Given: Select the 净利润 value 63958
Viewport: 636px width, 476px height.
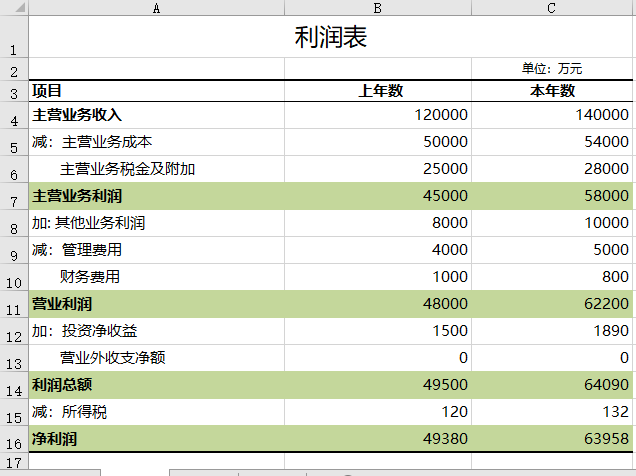Looking at the screenshot, I should 552,439.
